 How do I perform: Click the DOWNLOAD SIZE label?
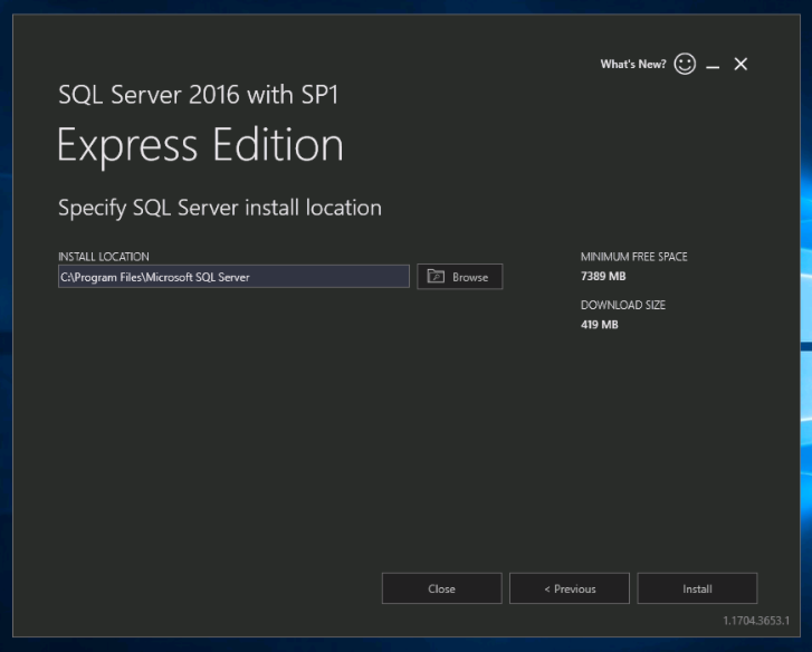pos(623,305)
